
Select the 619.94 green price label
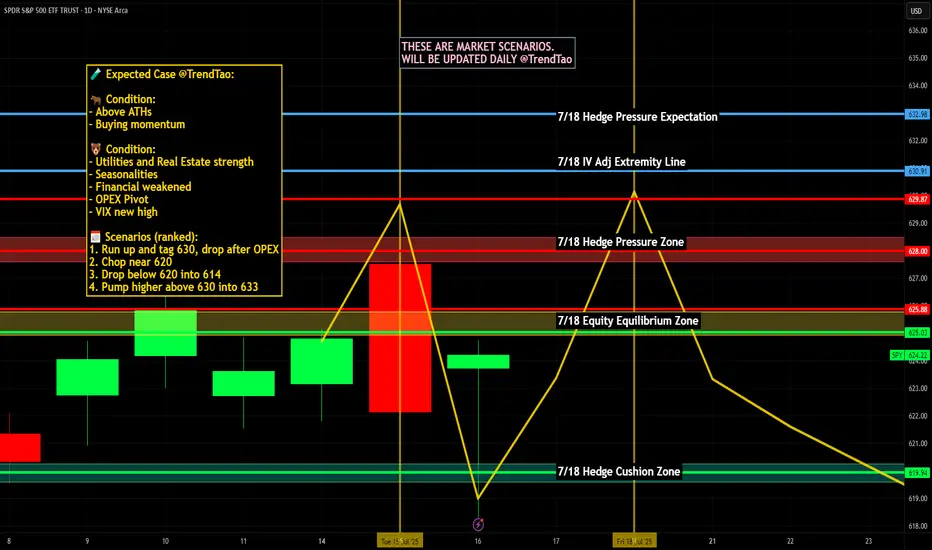[917, 473]
